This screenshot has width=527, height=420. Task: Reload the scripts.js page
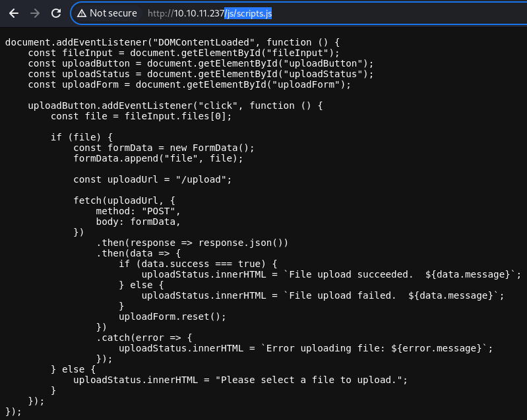coord(56,13)
